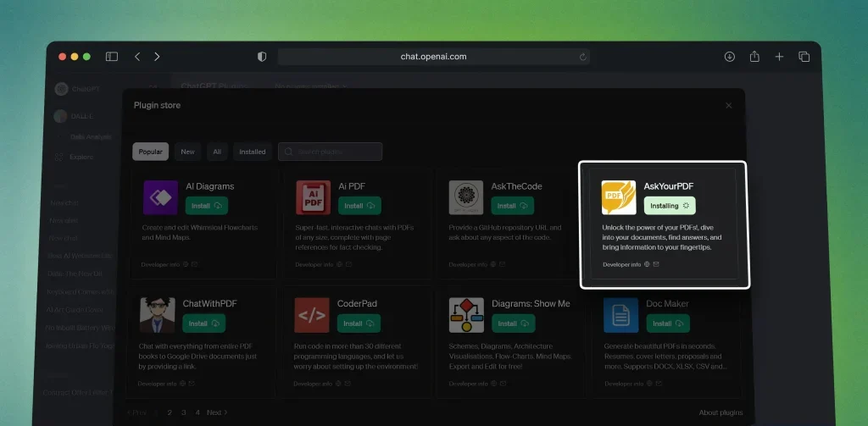Image resolution: width=868 pixels, height=426 pixels.
Task: Open the About plugins link
Action: 721,412
